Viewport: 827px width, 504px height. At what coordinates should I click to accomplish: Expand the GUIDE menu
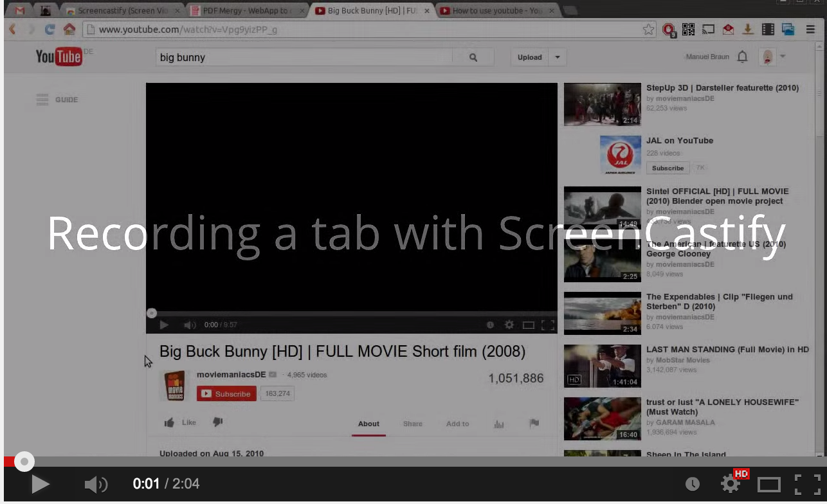[57, 100]
